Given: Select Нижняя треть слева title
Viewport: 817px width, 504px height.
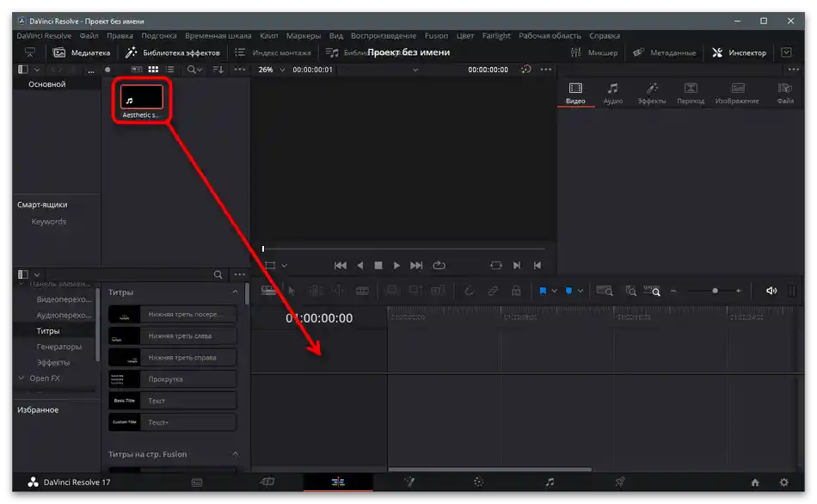Looking at the screenshot, I should point(173,336).
